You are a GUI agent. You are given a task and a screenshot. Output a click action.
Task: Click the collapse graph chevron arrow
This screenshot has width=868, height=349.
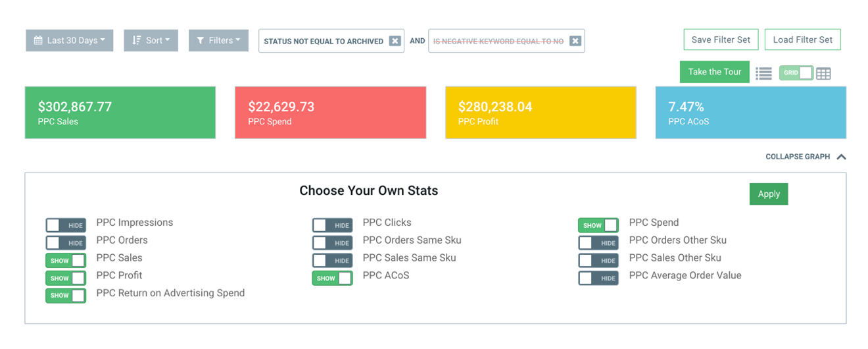click(x=841, y=157)
